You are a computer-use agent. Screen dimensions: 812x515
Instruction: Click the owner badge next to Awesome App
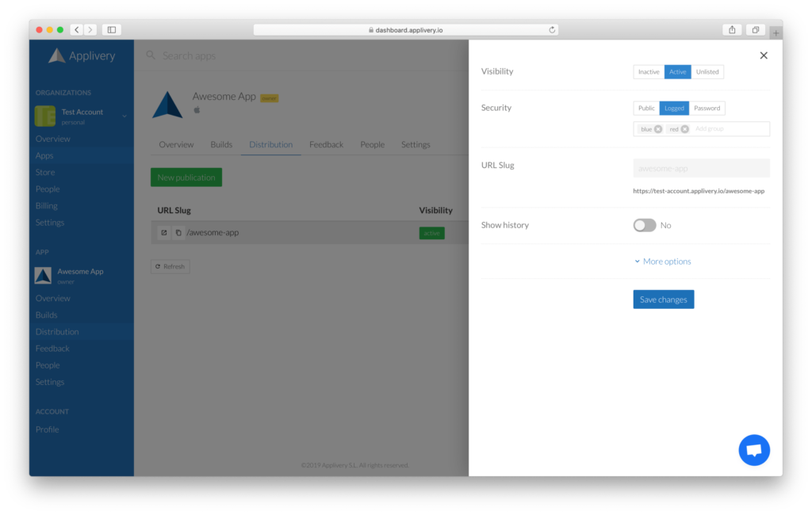click(x=269, y=98)
